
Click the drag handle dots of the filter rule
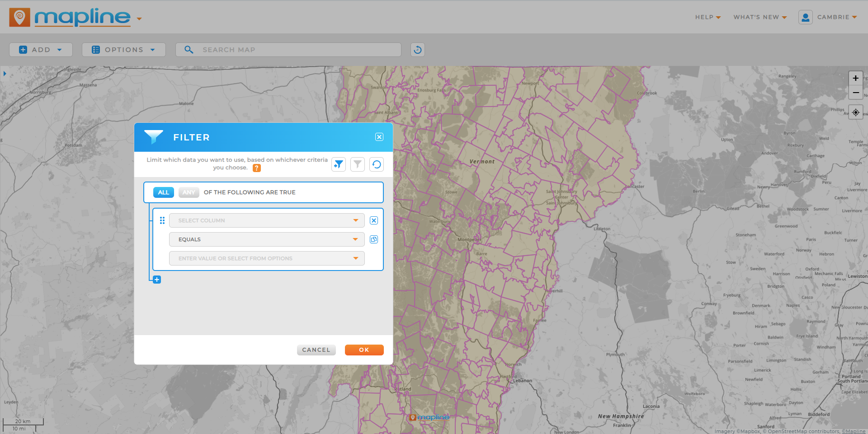pyautogui.click(x=162, y=220)
